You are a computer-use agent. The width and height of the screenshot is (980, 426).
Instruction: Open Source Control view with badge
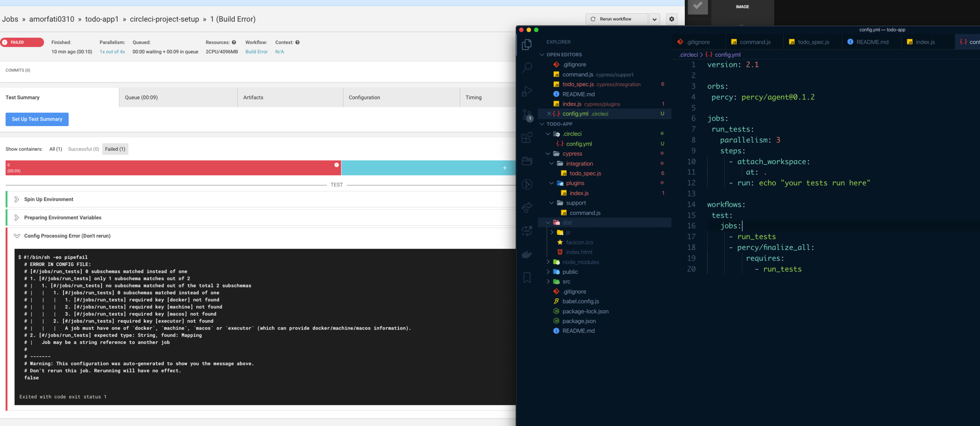[527, 115]
